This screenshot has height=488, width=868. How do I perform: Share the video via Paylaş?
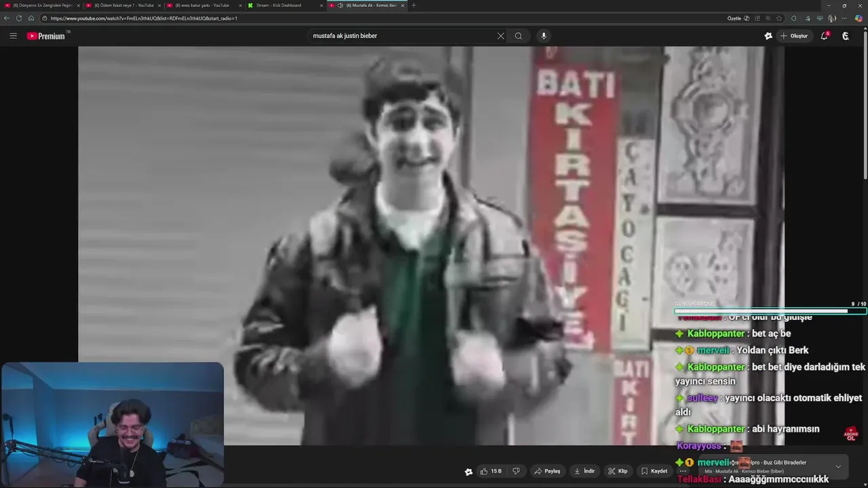pos(547,471)
